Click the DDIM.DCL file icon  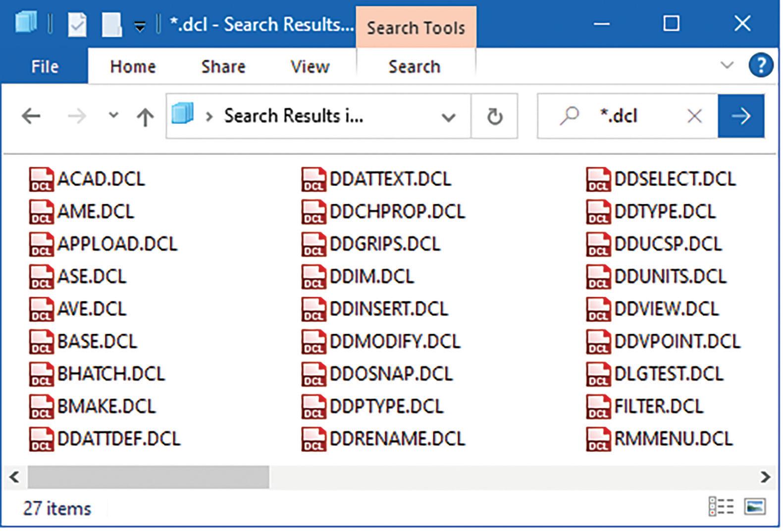click(313, 277)
